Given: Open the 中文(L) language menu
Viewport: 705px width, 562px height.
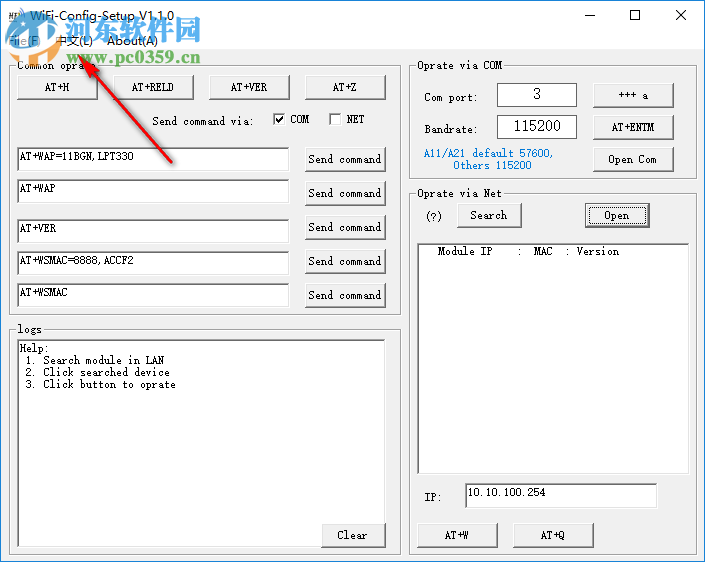Looking at the screenshot, I should [74, 41].
